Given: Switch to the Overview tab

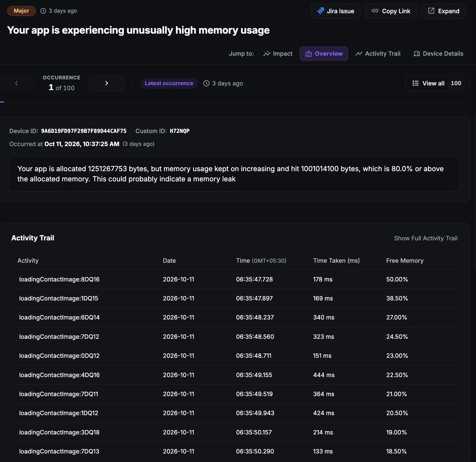Looking at the screenshot, I should click(324, 53).
